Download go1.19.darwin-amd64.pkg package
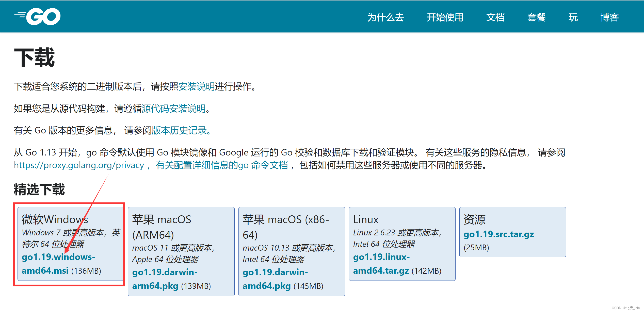Image resolution: width=644 pixels, height=312 pixels. coord(275,279)
